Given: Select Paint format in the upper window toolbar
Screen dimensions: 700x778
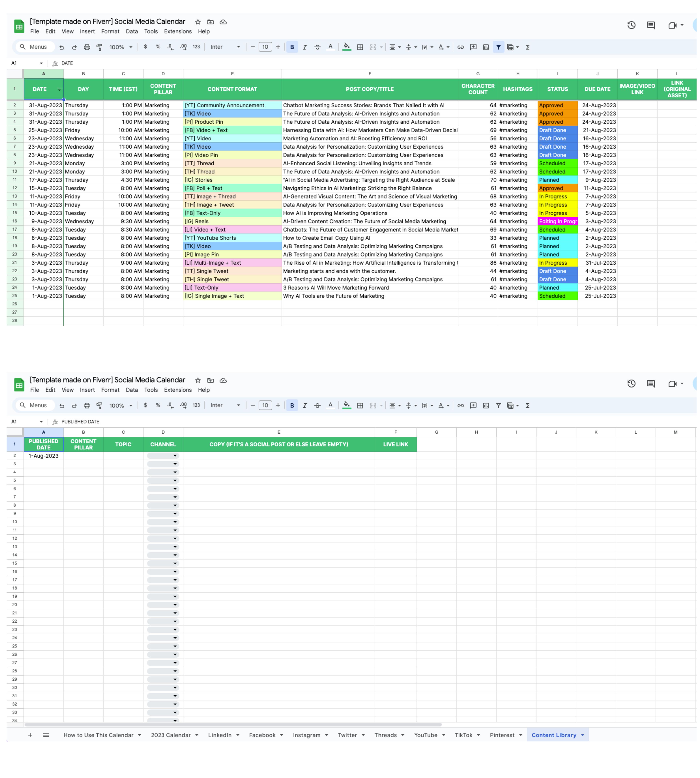Looking at the screenshot, I should point(100,47).
